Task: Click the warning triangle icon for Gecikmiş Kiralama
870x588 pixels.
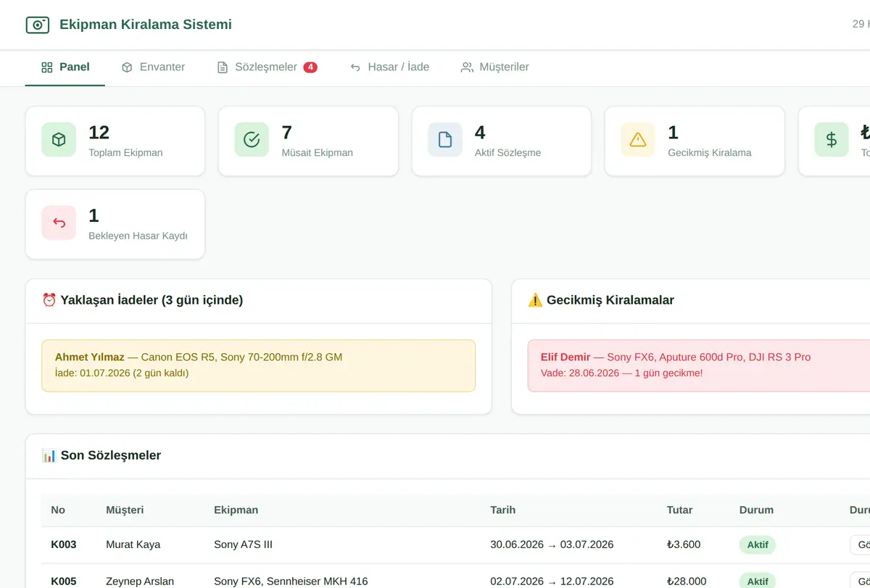Action: [638, 139]
